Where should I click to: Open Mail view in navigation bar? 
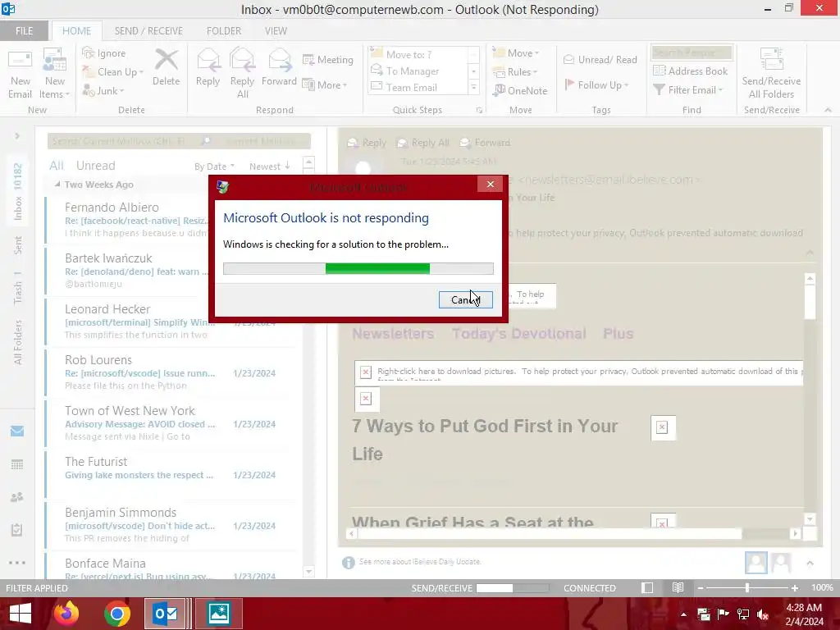tap(17, 431)
